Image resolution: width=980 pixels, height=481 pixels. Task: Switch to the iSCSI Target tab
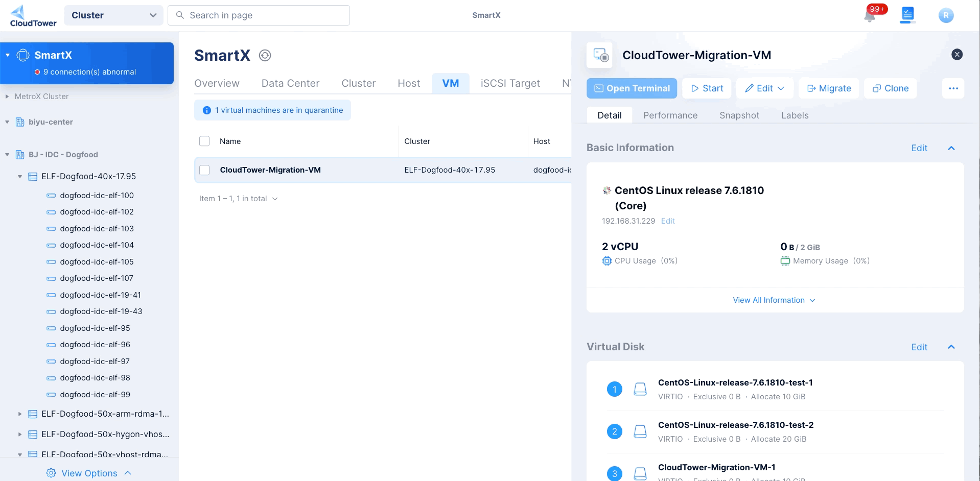[510, 83]
